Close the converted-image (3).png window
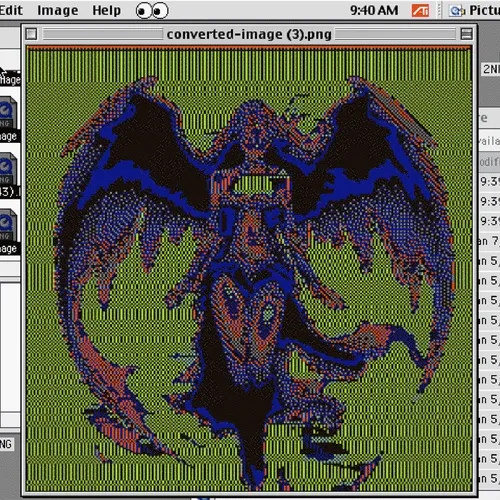 [x=32, y=34]
